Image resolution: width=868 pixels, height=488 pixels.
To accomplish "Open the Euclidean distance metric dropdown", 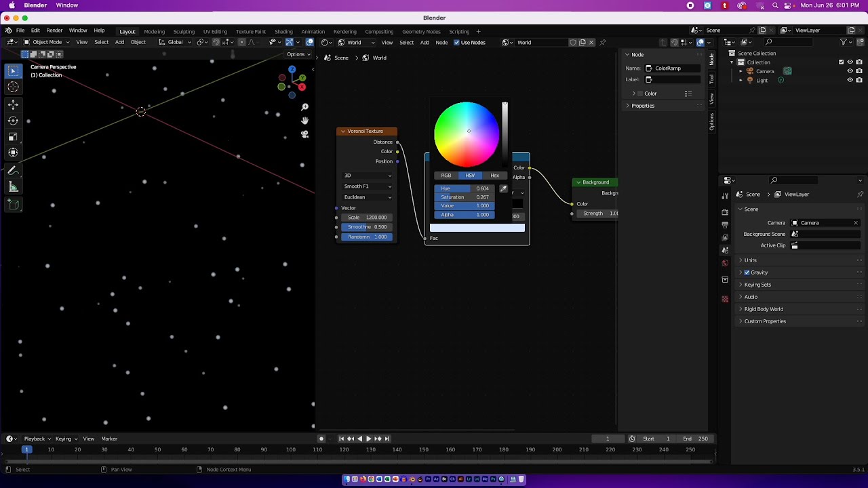I will (368, 197).
